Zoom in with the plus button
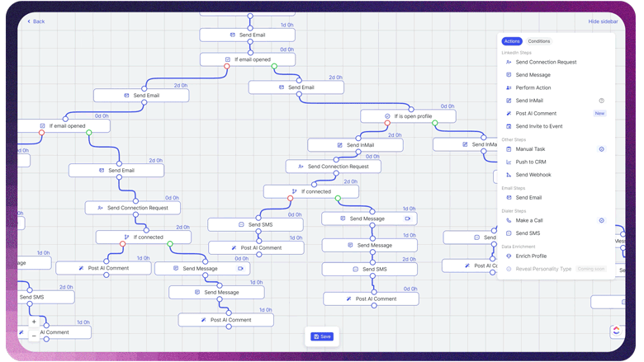644x362 pixels. pos(34,322)
